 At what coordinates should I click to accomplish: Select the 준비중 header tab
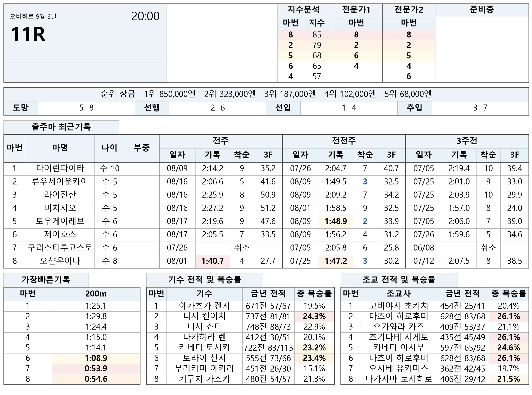point(482,10)
